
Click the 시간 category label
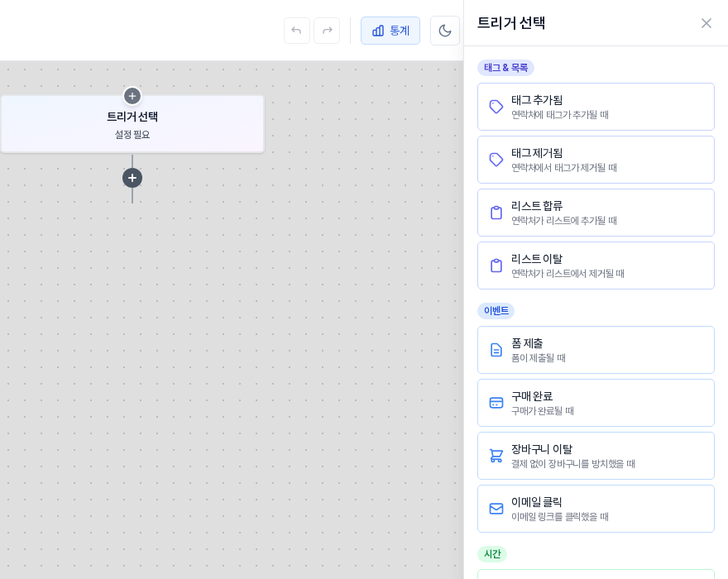[x=492, y=554]
